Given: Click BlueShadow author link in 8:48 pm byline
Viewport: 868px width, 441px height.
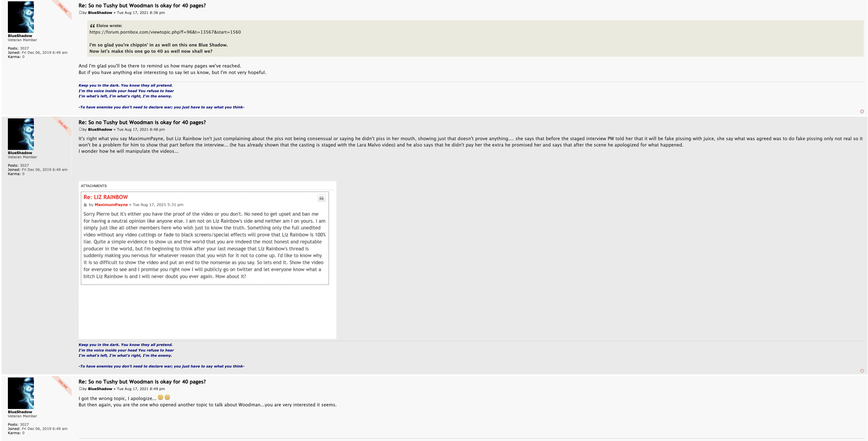Looking at the screenshot, I should point(100,130).
